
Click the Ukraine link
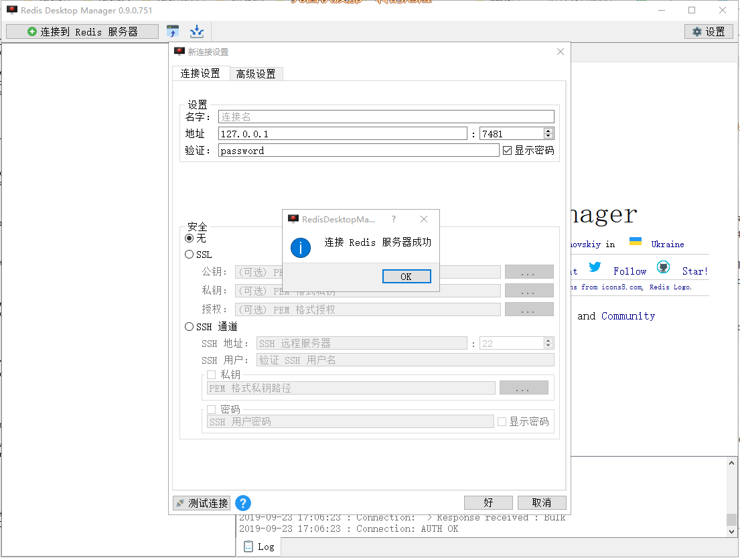[667, 244]
